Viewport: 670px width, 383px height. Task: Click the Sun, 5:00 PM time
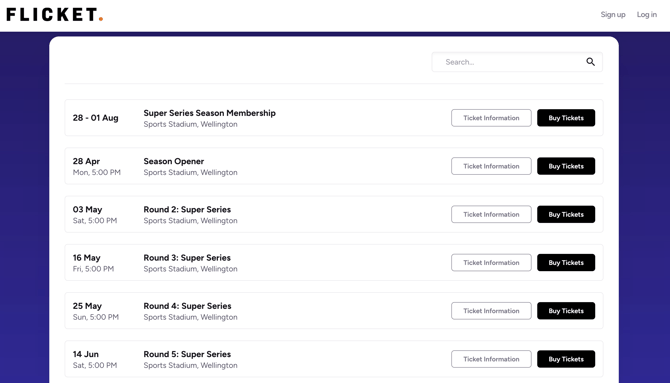pos(96,318)
